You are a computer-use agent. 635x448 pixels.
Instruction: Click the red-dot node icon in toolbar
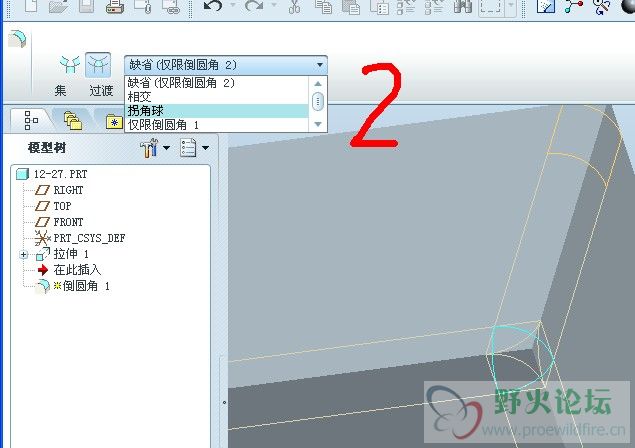[574, 6]
